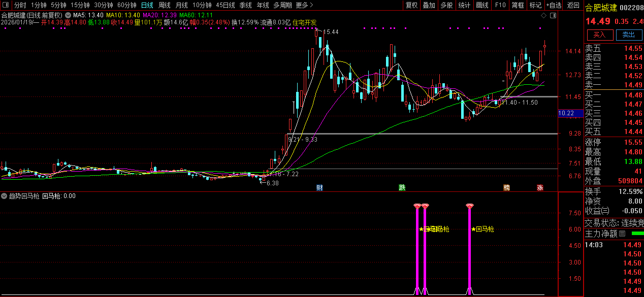Click the 住宅开发 sector link
This screenshot has height=297, width=644.
305,22
